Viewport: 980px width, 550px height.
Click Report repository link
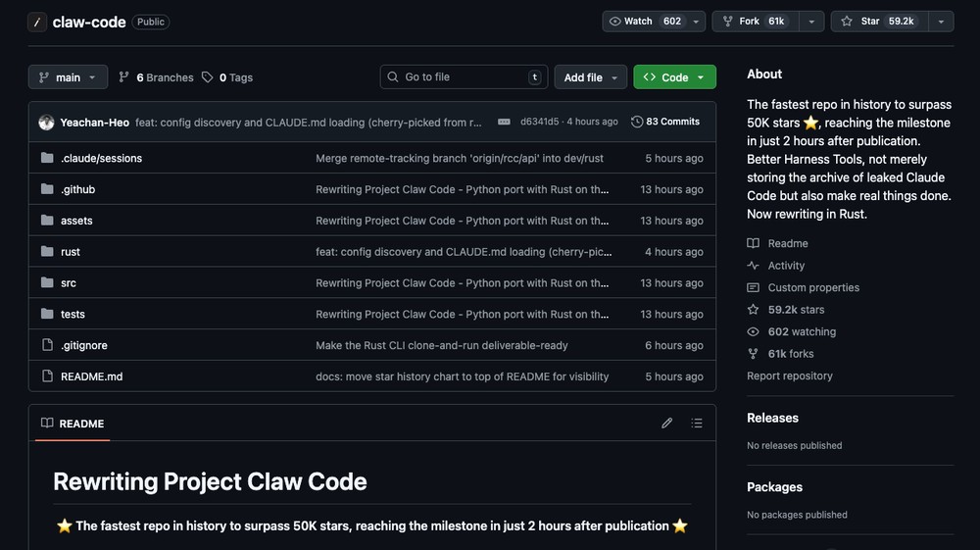(x=789, y=375)
